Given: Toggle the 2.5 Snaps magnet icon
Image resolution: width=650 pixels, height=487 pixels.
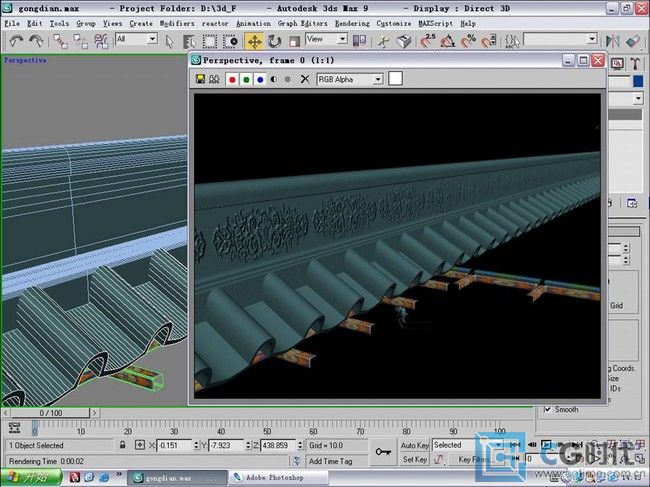Looking at the screenshot, I should coord(427,41).
